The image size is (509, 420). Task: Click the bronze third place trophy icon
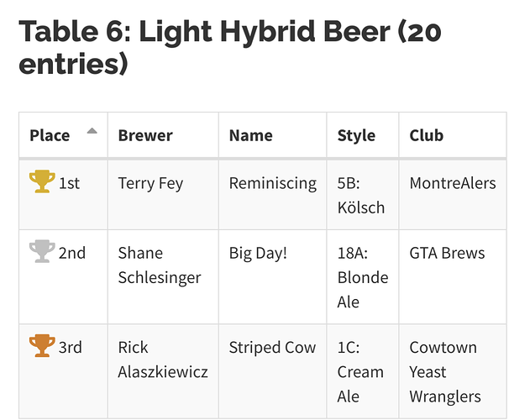click(x=42, y=345)
